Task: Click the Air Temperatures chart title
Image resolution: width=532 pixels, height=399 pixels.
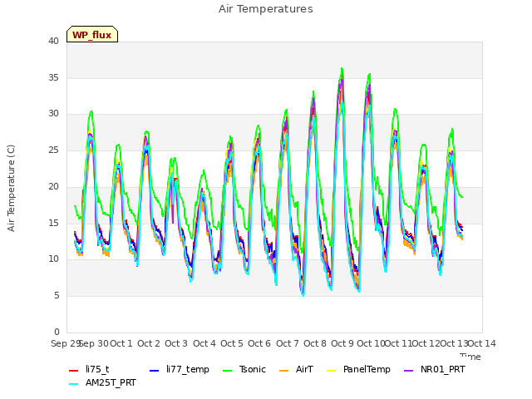Action: click(266, 9)
